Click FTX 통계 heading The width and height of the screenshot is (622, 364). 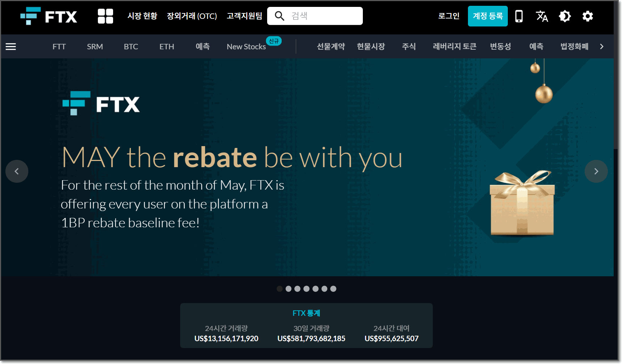click(306, 313)
